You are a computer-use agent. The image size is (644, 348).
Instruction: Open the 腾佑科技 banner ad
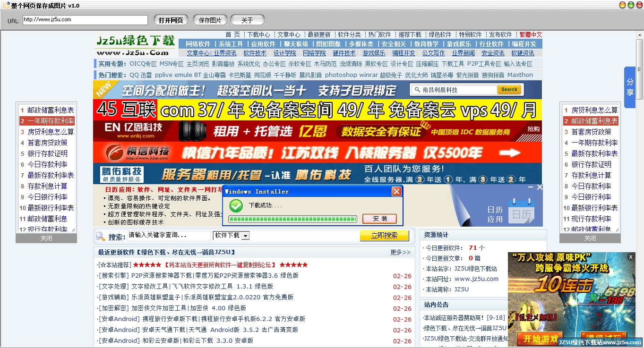[318, 173]
